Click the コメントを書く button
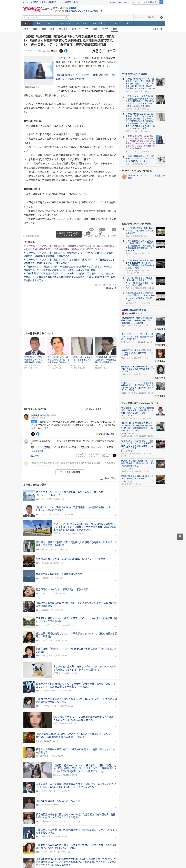Screen dimensions: 186x868 click(x=93, y=409)
